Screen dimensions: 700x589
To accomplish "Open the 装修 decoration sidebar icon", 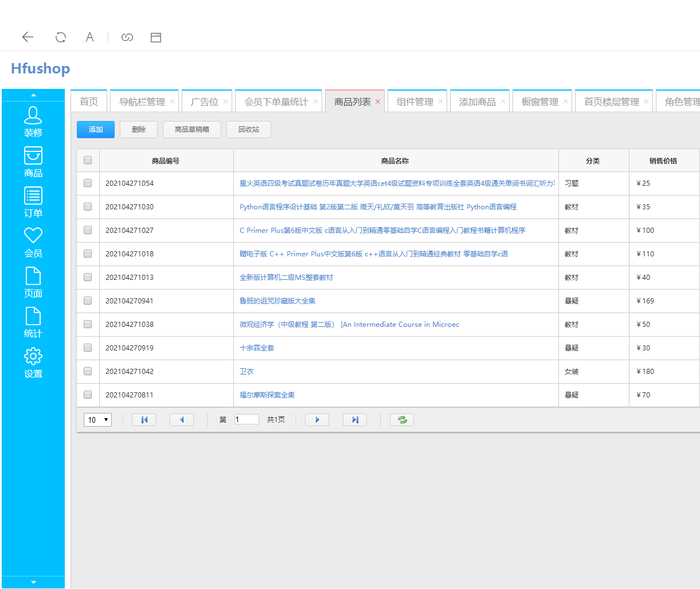I will 33,116.
